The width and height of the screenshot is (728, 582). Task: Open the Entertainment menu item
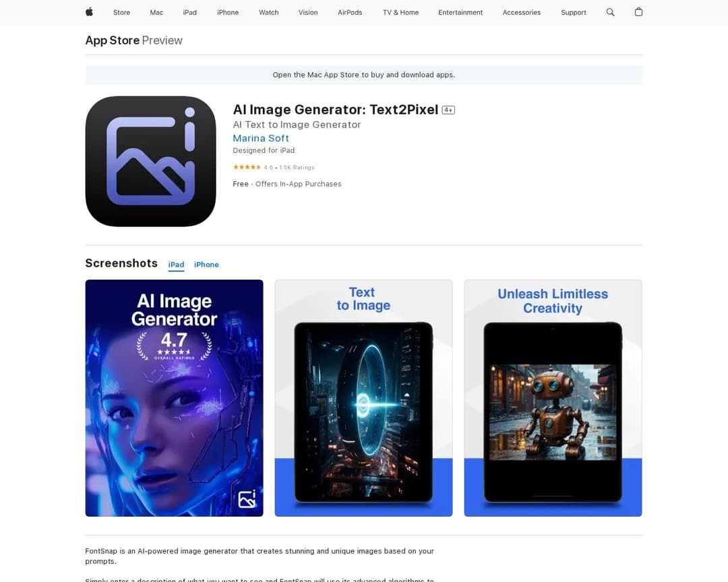click(x=460, y=13)
